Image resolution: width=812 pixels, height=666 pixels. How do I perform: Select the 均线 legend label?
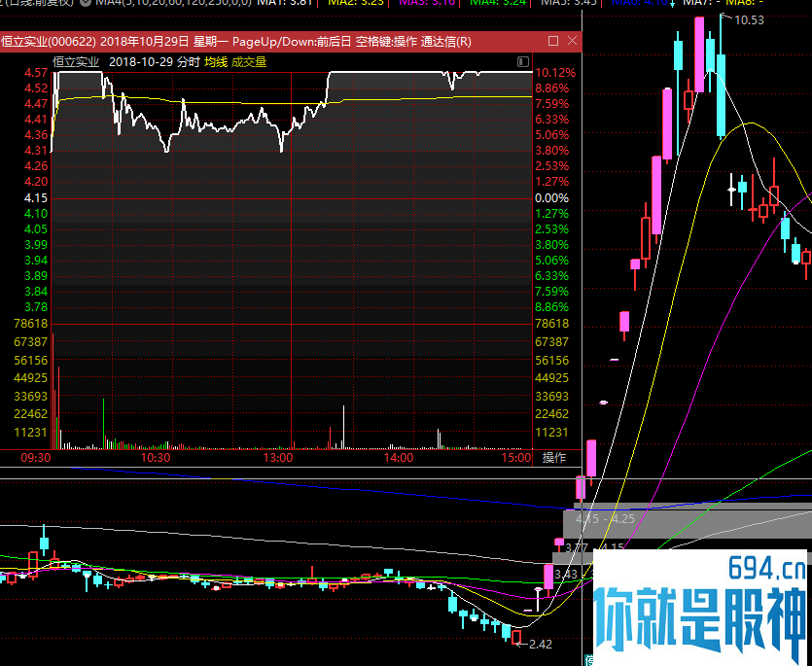coord(216,62)
